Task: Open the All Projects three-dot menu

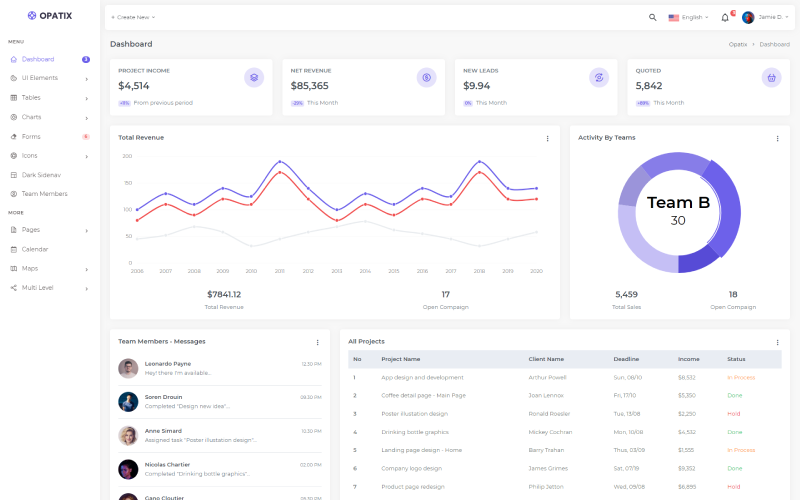Action: [777, 342]
